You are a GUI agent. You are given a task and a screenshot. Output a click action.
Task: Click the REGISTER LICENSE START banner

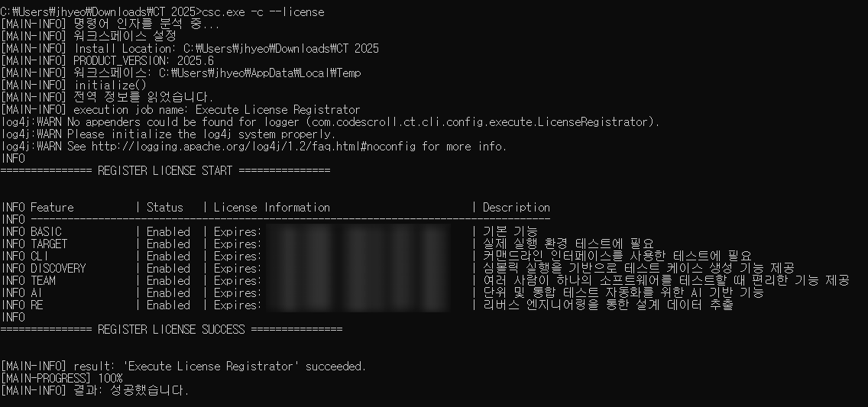pos(165,171)
